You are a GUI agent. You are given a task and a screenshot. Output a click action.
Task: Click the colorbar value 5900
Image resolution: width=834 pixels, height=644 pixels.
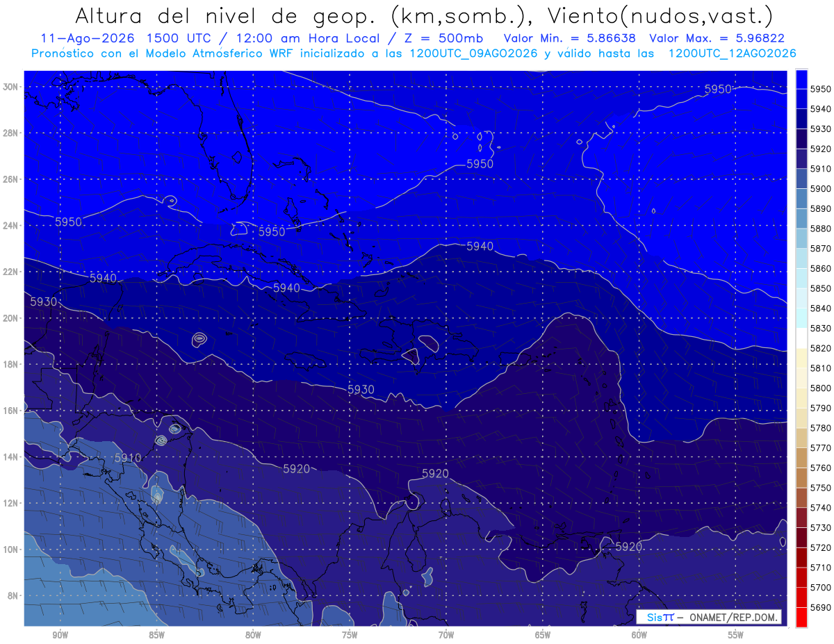(x=821, y=188)
